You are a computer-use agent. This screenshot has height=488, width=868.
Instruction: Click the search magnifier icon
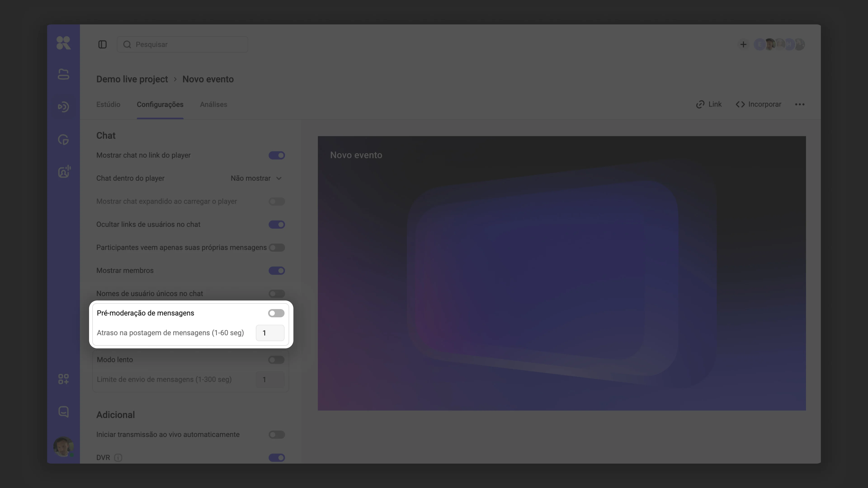127,45
